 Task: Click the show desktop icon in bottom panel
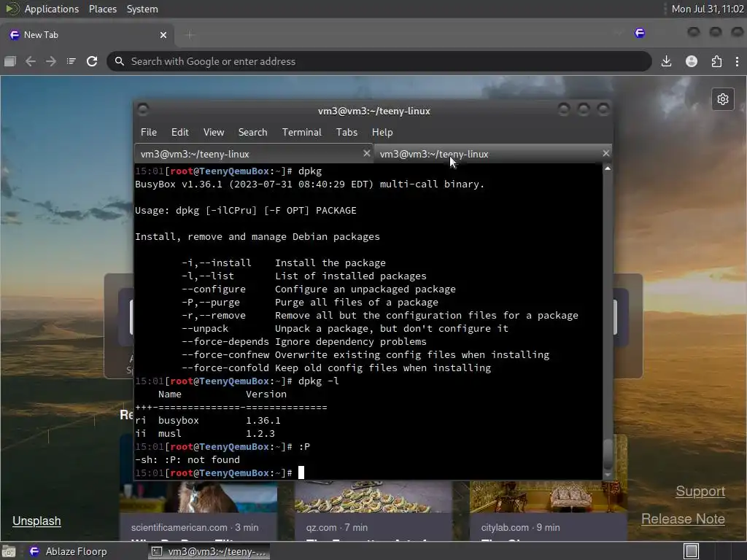coord(9,551)
